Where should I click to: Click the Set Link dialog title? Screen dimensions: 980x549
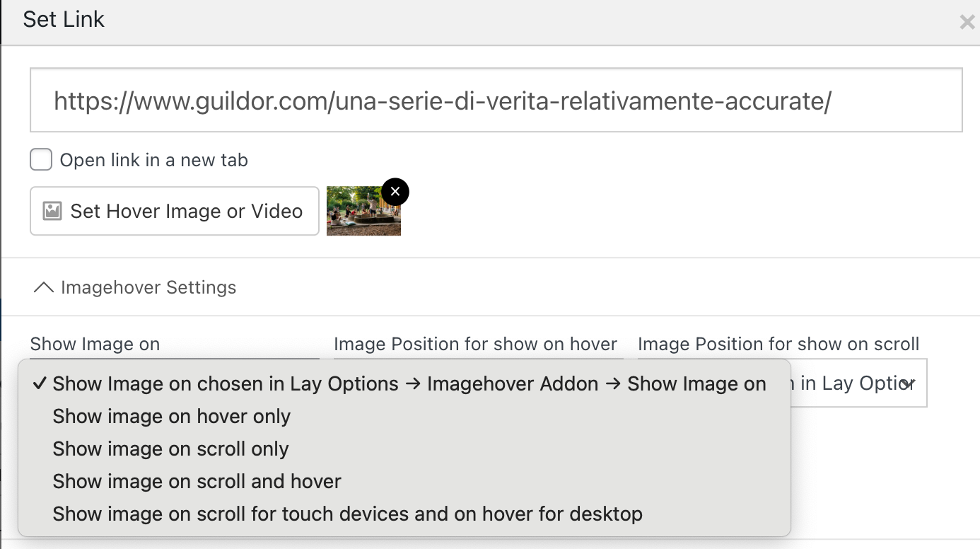coord(63,19)
